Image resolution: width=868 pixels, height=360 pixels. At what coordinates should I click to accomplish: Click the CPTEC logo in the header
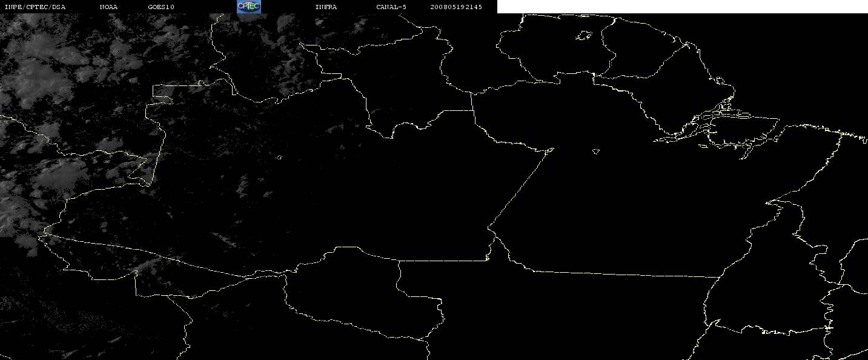pos(248,7)
